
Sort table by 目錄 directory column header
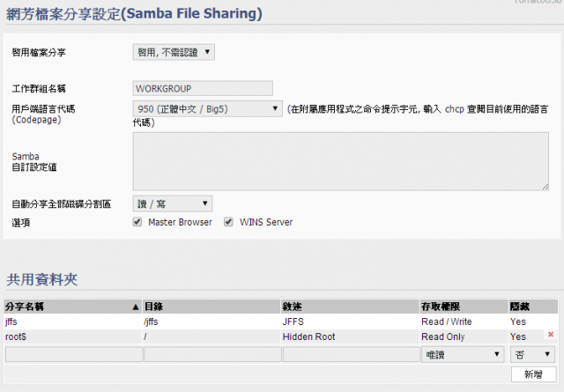tap(211, 307)
